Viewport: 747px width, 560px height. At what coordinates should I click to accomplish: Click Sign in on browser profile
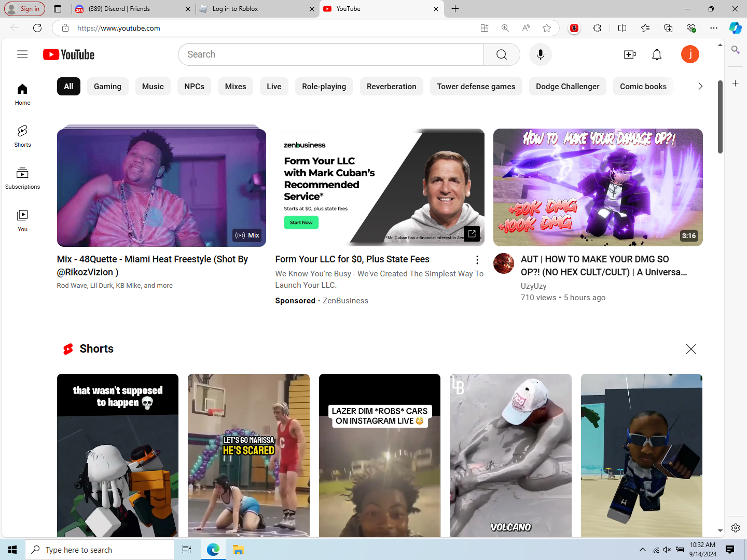[x=24, y=9]
